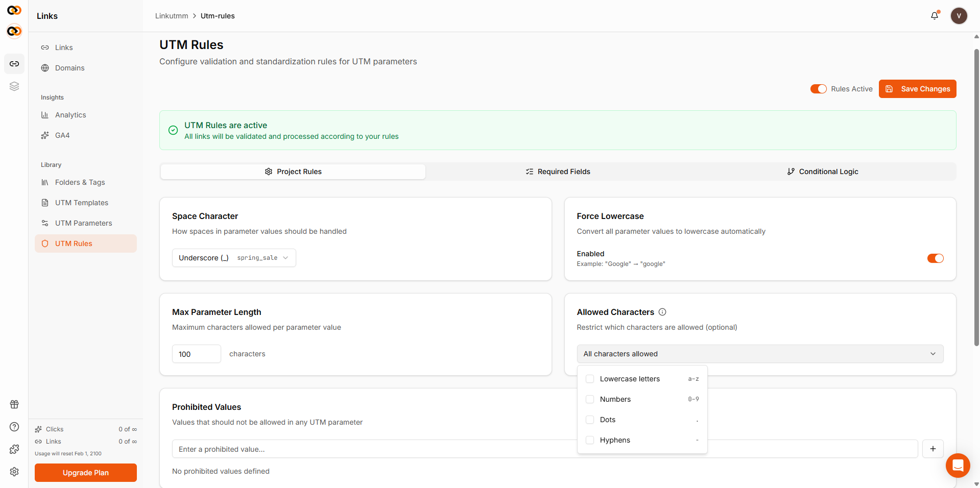Viewport: 980px width, 488px height.
Task: Open the help question mark icon
Action: coord(14,427)
